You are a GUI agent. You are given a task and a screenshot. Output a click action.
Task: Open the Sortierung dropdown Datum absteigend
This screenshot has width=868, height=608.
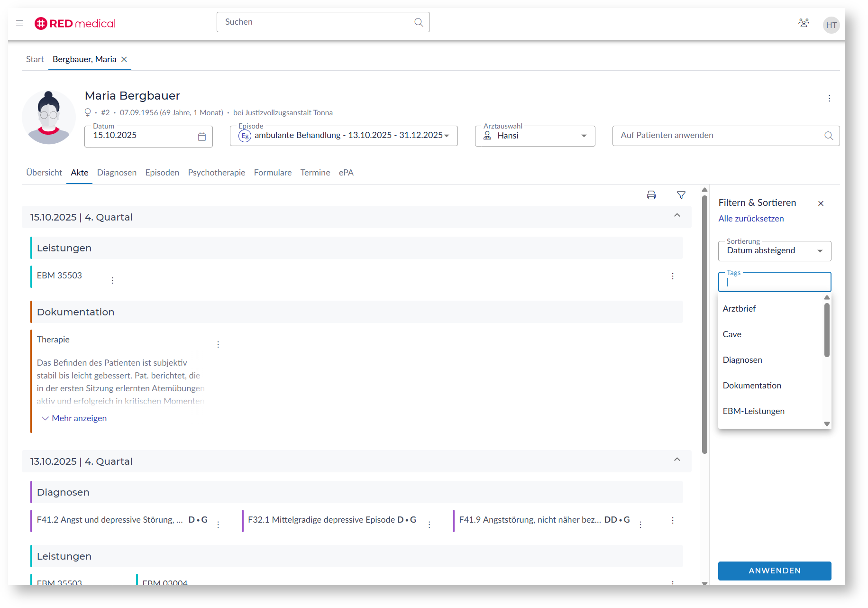[x=774, y=251]
